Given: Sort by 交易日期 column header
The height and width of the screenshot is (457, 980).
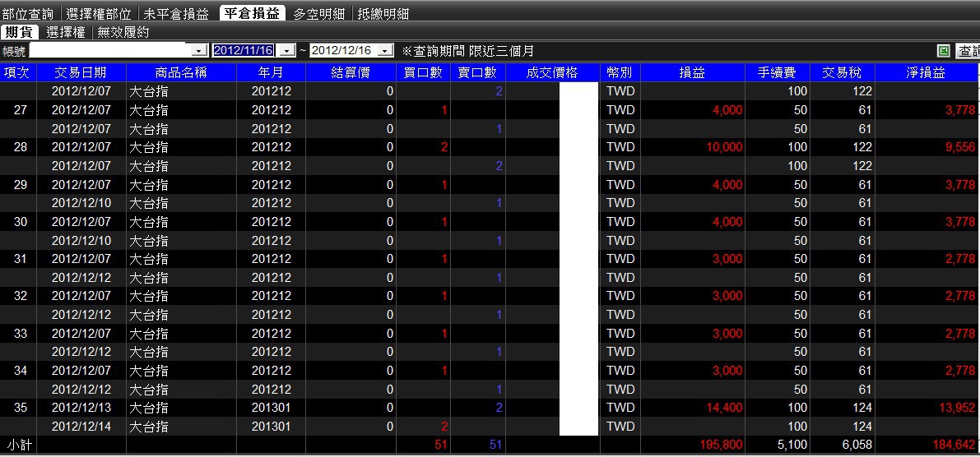Looking at the screenshot, I should [81, 72].
